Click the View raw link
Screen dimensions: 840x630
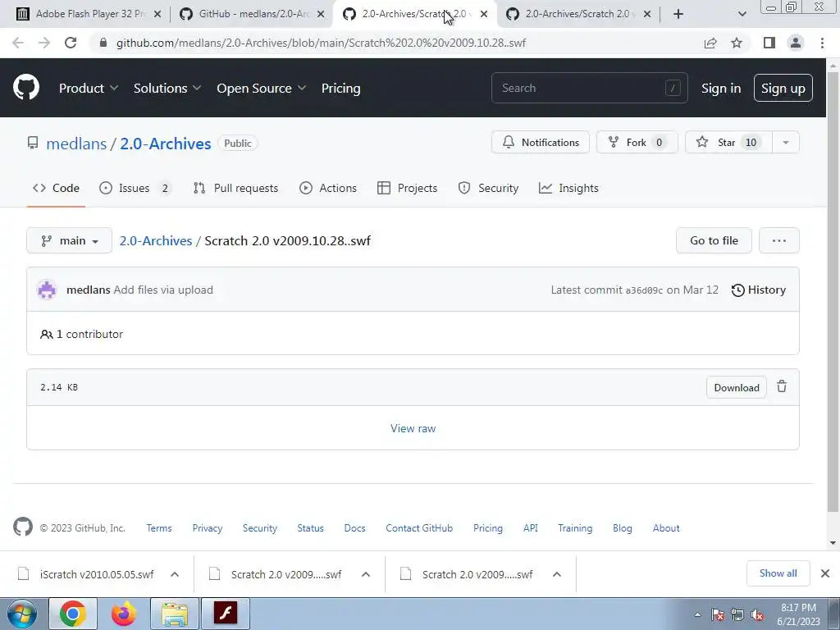pyautogui.click(x=413, y=428)
